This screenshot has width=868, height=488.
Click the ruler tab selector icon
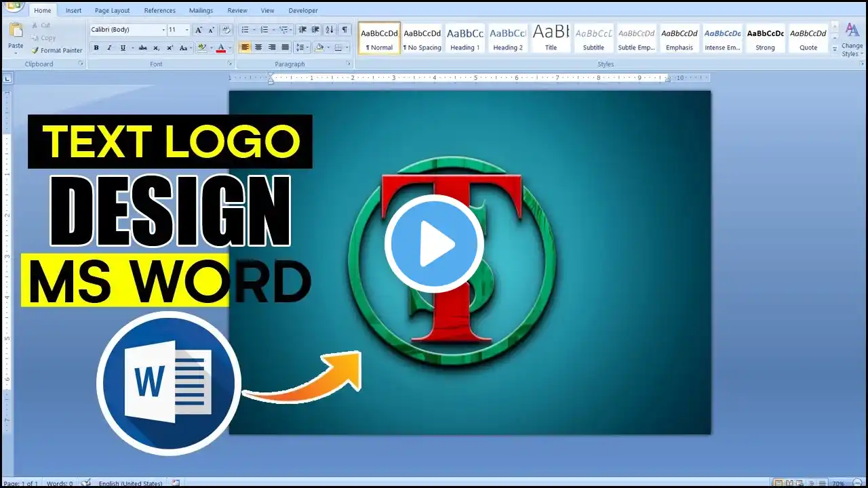click(x=7, y=79)
